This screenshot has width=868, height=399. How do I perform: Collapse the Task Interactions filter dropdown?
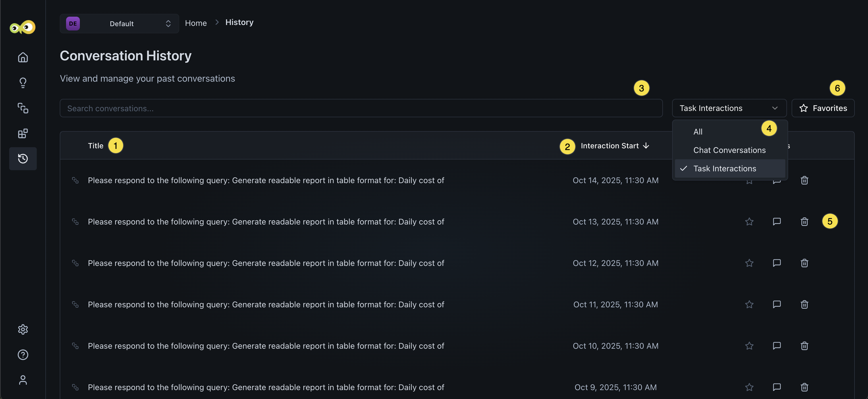click(x=729, y=108)
